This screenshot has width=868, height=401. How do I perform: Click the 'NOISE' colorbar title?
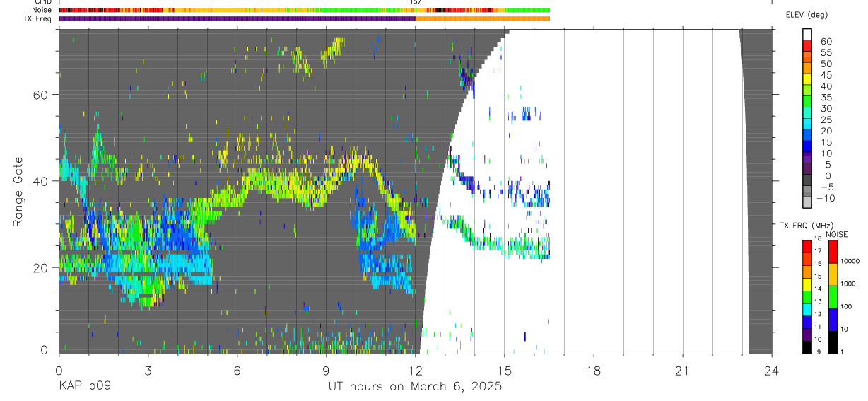[836, 234]
